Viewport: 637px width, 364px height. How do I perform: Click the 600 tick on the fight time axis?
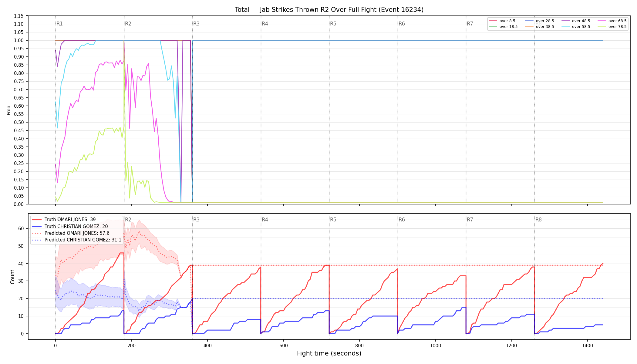(284, 345)
